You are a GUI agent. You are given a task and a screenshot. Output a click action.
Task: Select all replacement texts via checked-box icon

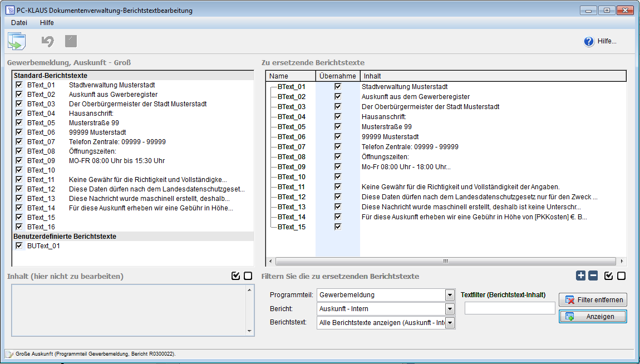[609, 276]
